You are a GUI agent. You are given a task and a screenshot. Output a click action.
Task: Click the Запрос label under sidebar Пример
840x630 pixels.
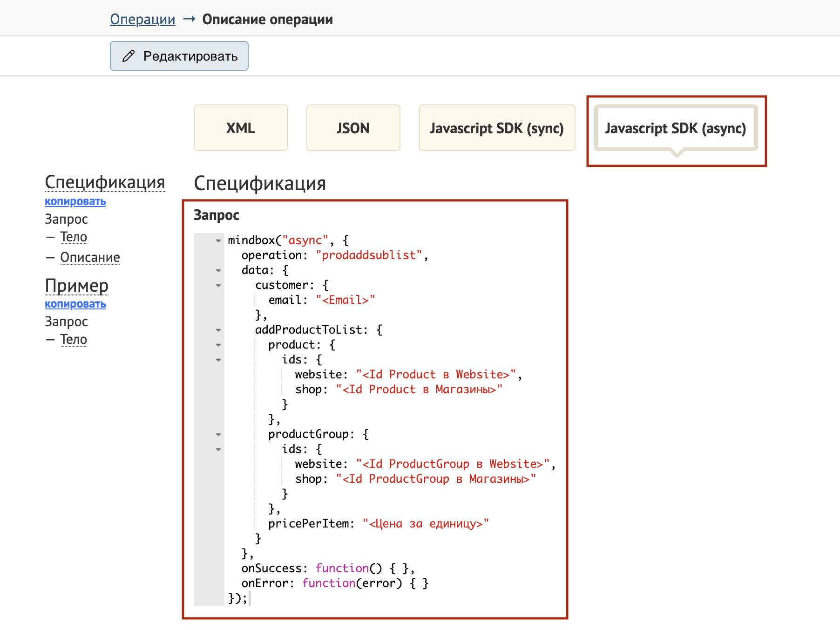click(x=66, y=322)
